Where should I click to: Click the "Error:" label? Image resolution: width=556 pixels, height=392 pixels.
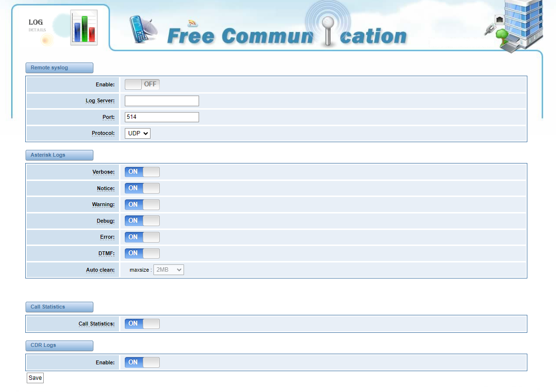coord(107,237)
